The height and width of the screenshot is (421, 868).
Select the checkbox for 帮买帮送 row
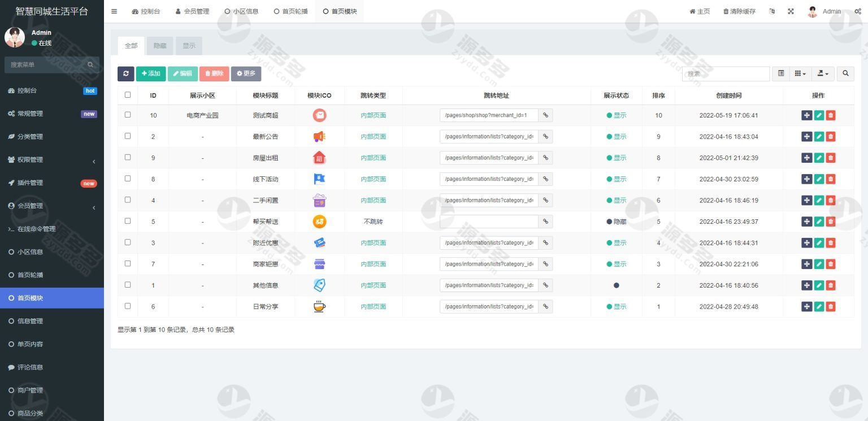(x=128, y=221)
